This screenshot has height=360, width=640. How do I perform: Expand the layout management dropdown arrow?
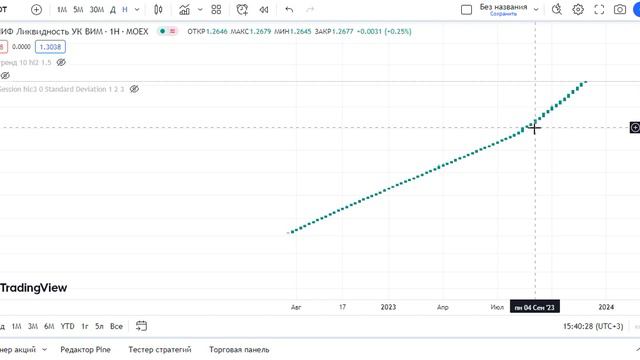click(536, 9)
